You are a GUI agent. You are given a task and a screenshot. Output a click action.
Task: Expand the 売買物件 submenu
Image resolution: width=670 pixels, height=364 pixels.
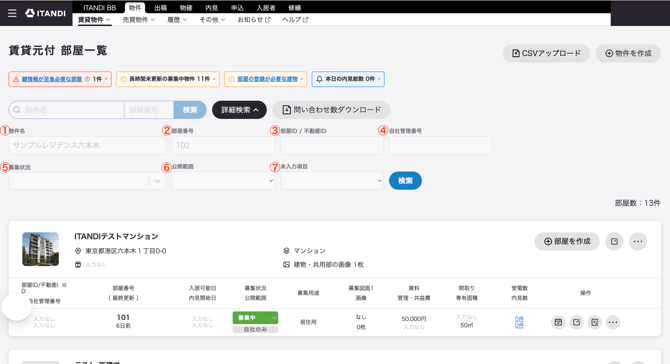tap(138, 20)
